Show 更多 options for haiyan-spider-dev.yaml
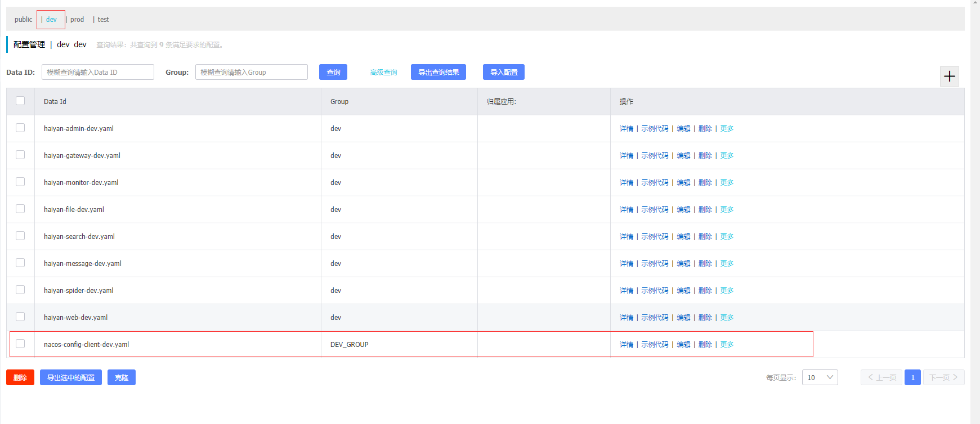 coord(727,291)
